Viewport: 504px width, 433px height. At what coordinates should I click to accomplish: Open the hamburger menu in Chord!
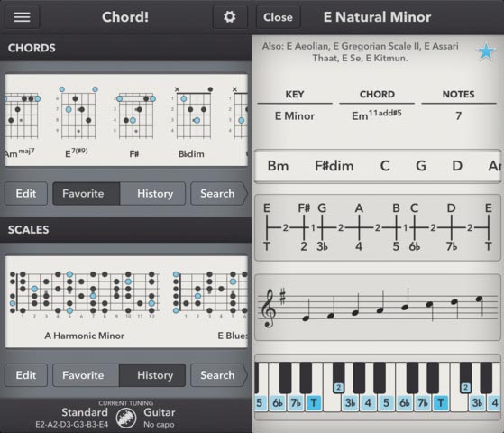click(22, 17)
